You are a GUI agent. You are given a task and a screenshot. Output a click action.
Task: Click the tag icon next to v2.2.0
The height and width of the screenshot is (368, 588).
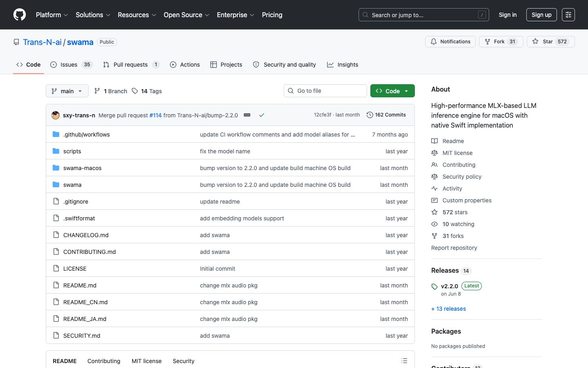pyautogui.click(x=434, y=287)
